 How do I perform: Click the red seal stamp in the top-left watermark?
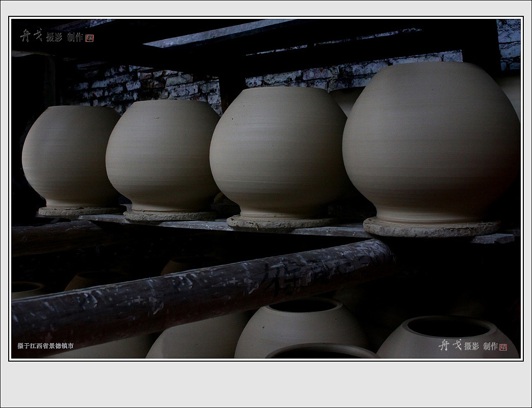click(x=89, y=38)
